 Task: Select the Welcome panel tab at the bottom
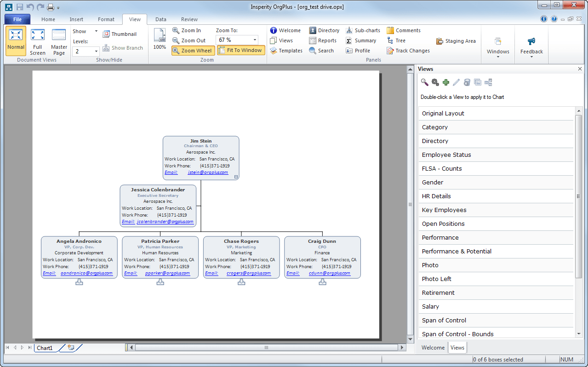point(433,348)
